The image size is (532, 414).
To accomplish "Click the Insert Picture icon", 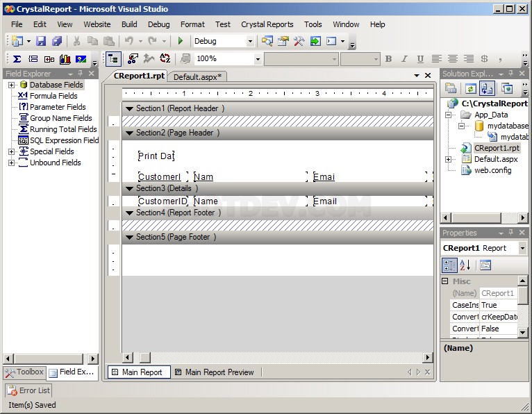I will (81, 59).
